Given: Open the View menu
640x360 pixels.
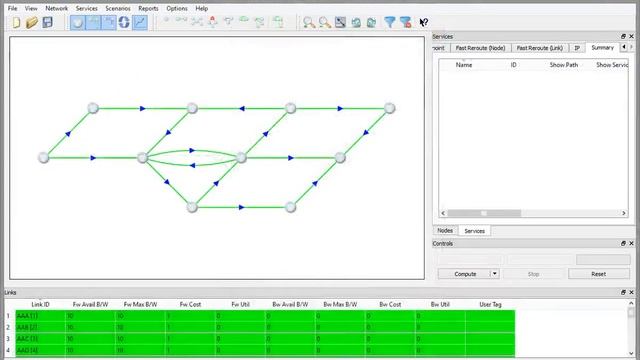Looking at the screenshot, I should (x=31, y=8).
